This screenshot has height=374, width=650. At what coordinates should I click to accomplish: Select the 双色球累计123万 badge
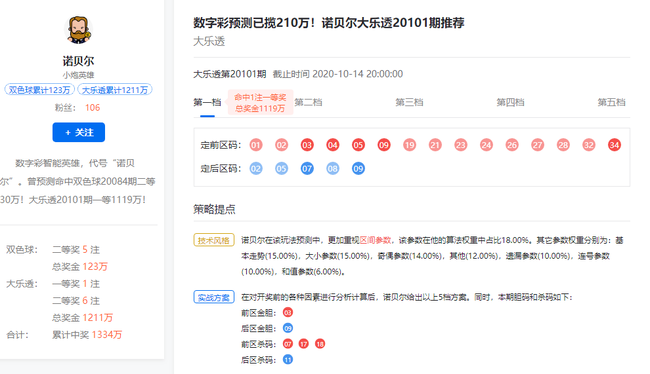tap(39, 90)
